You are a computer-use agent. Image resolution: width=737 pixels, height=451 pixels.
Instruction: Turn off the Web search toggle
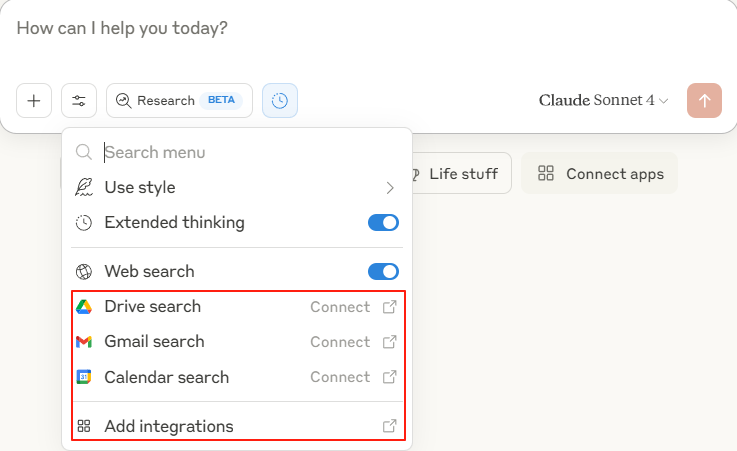coord(383,272)
